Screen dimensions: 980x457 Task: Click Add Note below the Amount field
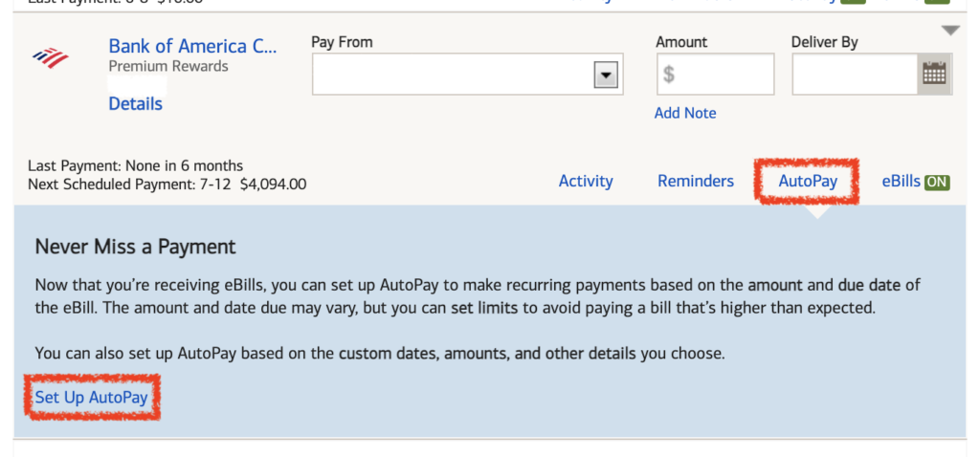coord(685,113)
